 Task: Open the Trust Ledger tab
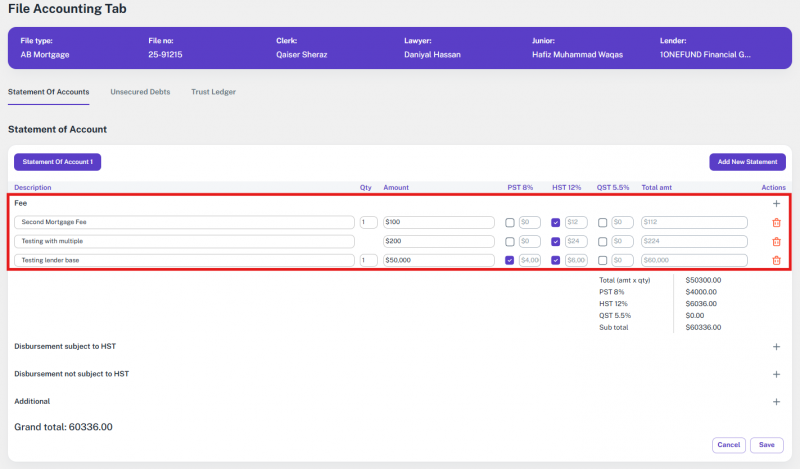coord(213,92)
